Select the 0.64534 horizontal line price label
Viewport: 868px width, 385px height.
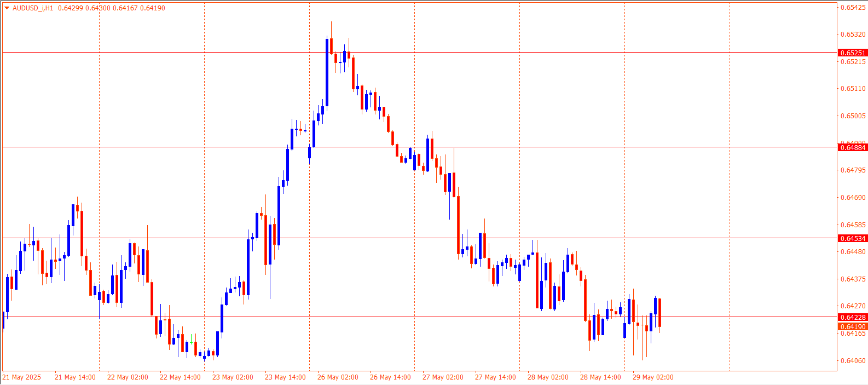853,239
